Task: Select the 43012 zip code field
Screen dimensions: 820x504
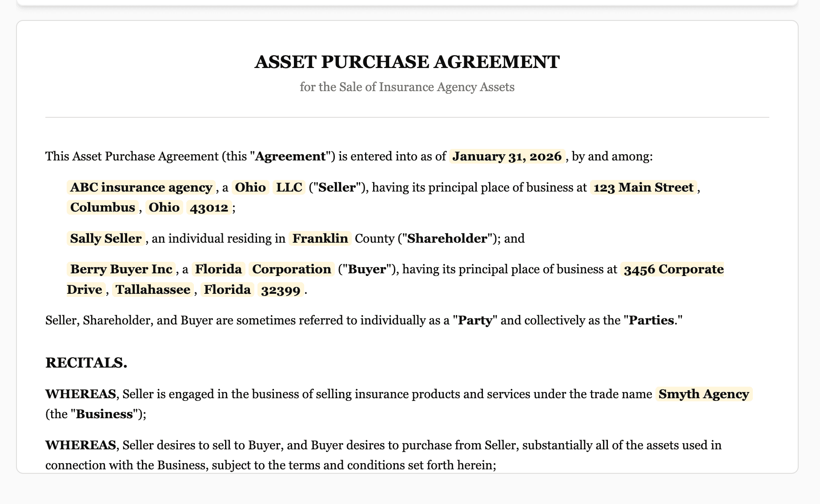Action: [x=209, y=208]
